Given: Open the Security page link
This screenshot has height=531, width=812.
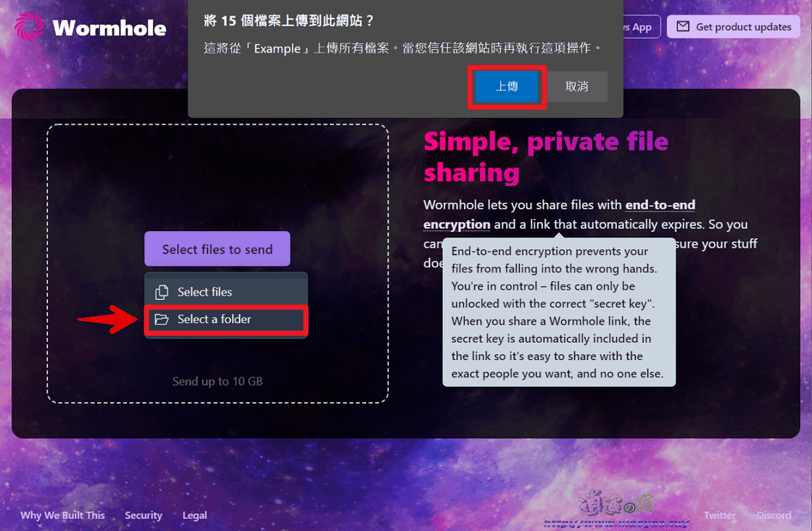Looking at the screenshot, I should (143, 515).
